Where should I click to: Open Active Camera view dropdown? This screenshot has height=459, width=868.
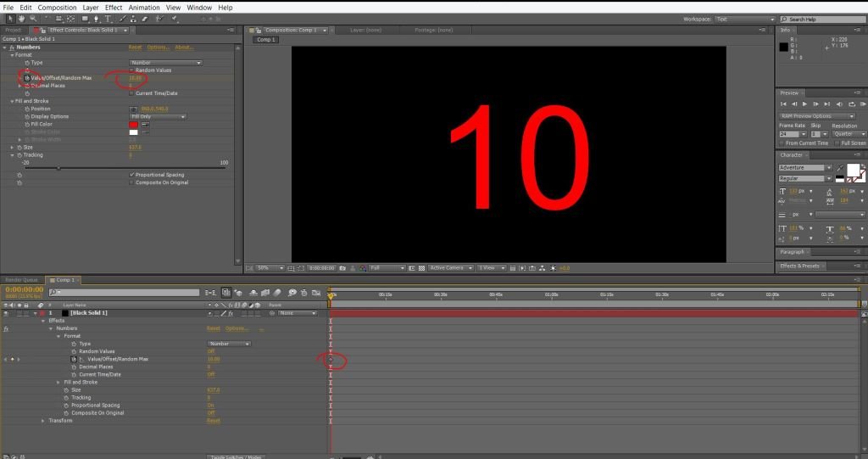point(451,268)
